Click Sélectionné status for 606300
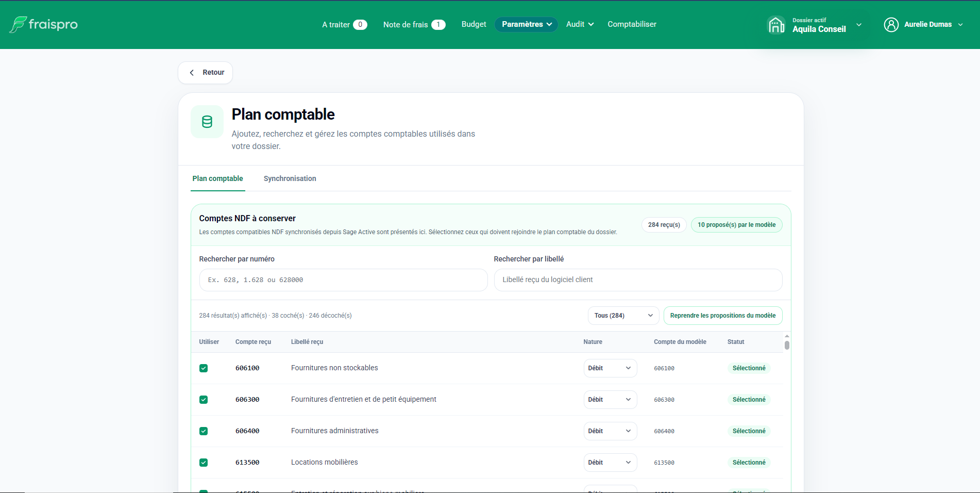 pyautogui.click(x=749, y=400)
